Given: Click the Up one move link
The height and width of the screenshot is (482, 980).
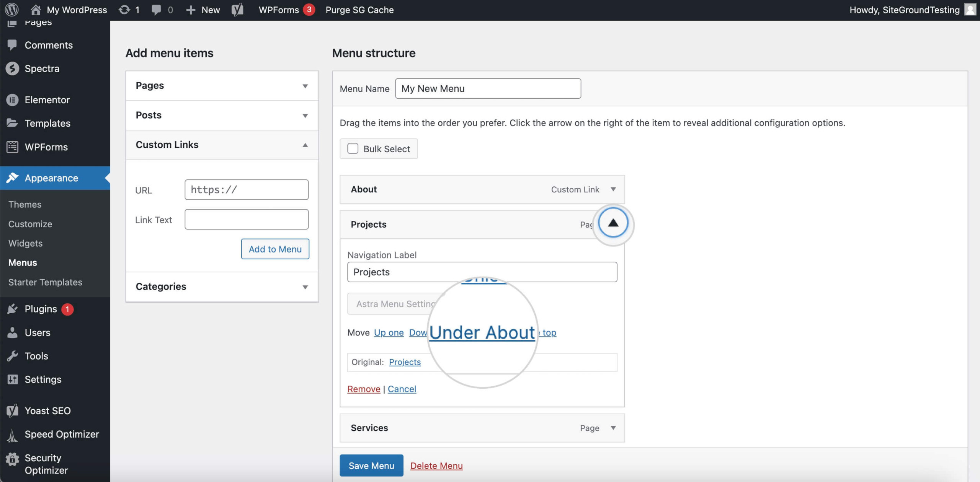Looking at the screenshot, I should [389, 333].
